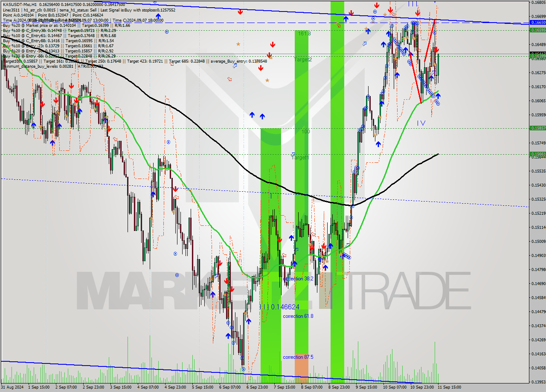Click the 4 Sep 07:00 time label
The width and height of the screenshot is (546, 392).
coord(148,387)
